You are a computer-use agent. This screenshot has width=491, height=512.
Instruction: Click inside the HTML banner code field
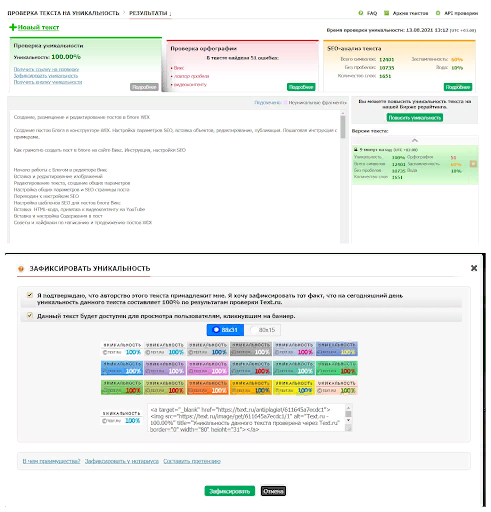(246, 418)
